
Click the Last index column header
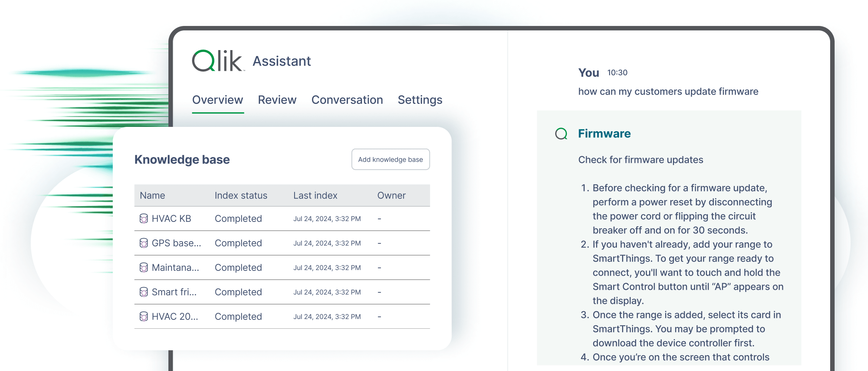point(315,196)
